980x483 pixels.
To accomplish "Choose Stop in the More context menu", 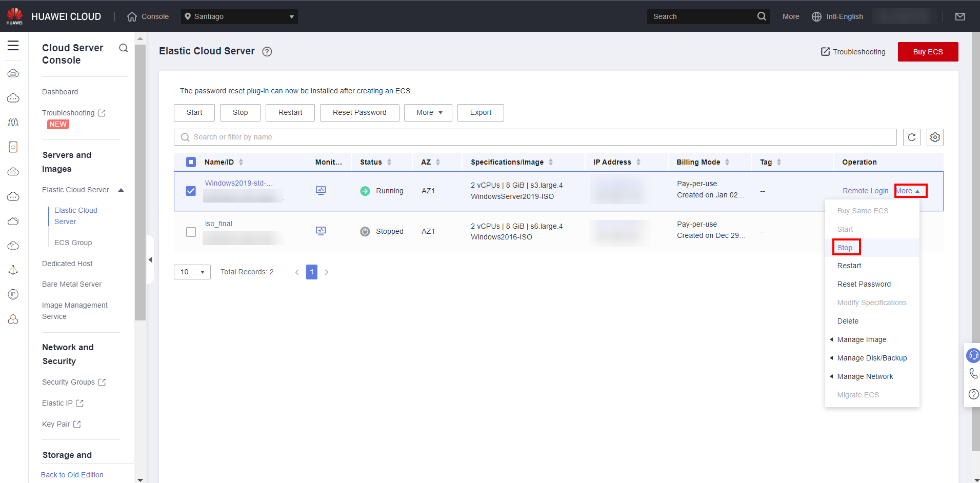I will click(845, 248).
